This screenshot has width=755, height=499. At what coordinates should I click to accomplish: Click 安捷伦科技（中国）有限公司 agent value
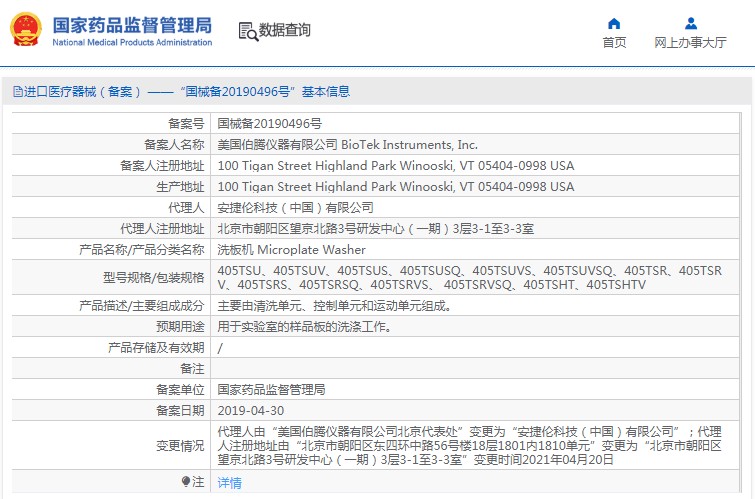(296, 208)
